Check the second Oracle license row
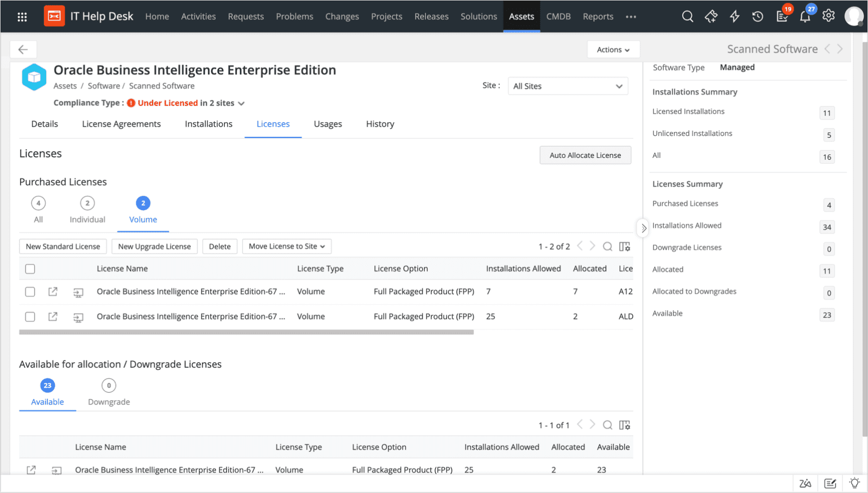The width and height of the screenshot is (868, 493). [30, 317]
